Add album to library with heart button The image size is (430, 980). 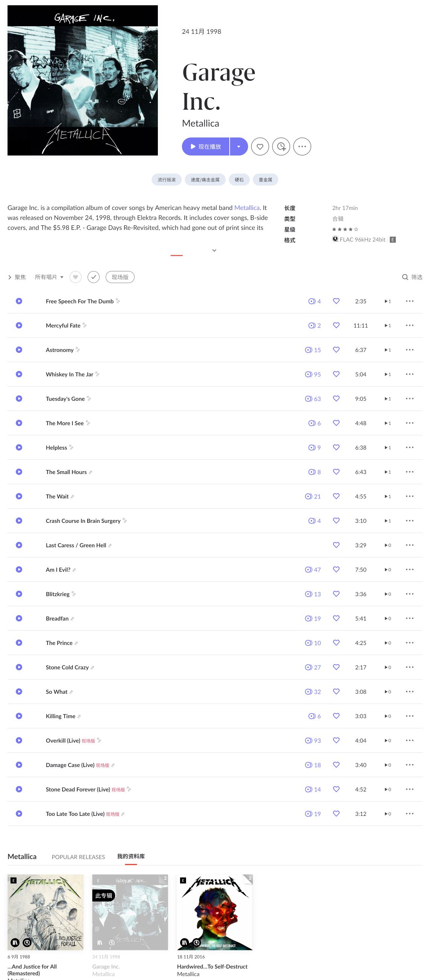pos(260,146)
